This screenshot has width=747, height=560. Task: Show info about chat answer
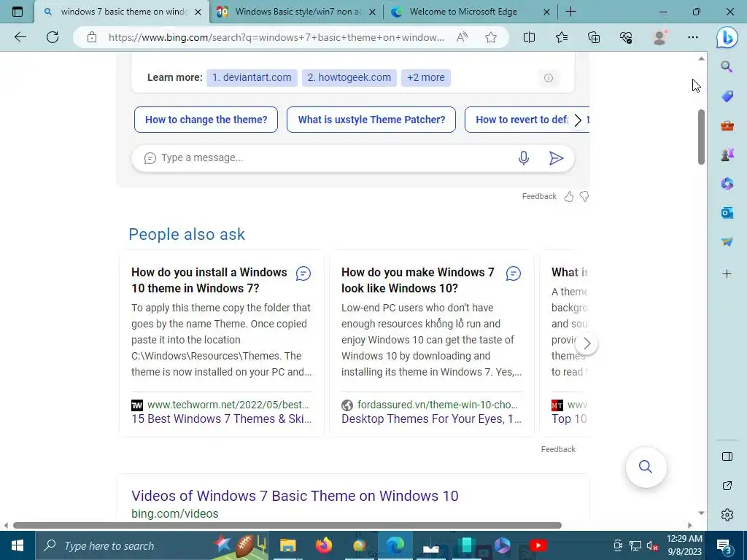(549, 78)
